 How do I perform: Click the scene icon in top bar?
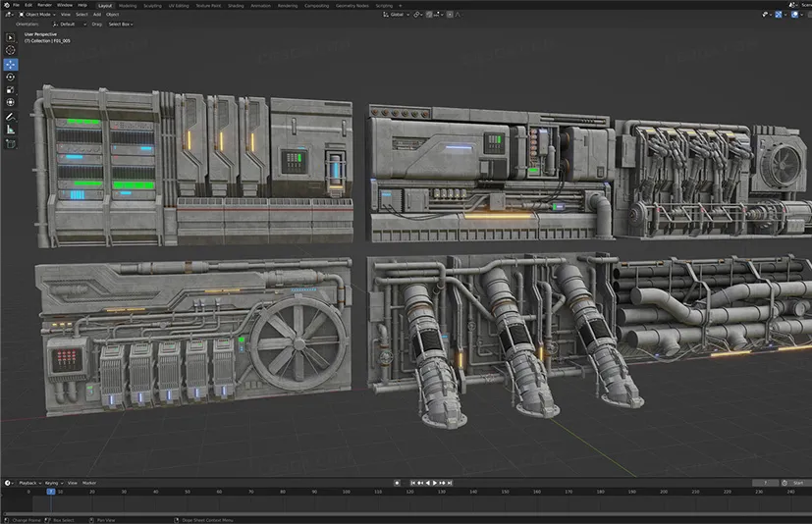pos(792,5)
